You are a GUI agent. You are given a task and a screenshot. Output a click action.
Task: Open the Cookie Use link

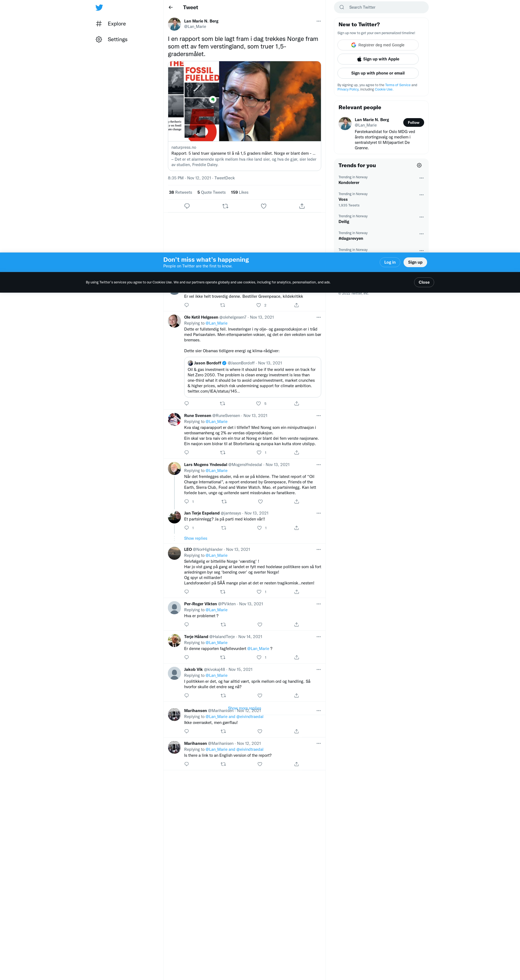point(384,89)
